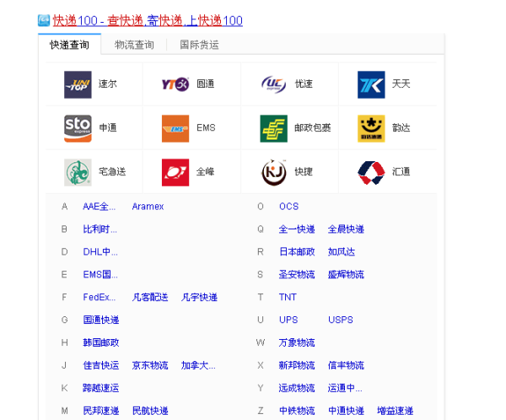This screenshot has height=420, width=506.
Task: Open the 凡宇快递 link
Action: [x=199, y=298]
